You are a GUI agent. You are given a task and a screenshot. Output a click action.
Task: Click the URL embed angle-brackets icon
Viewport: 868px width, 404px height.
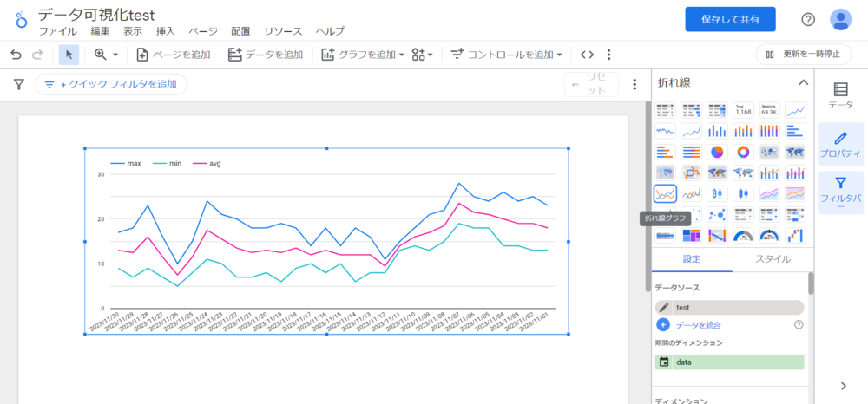pos(588,55)
